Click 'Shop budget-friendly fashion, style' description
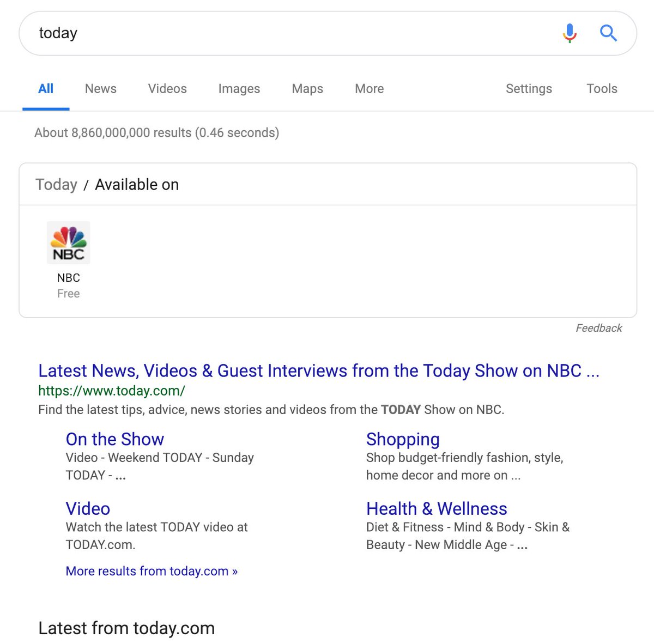The image size is (654, 644). click(464, 466)
